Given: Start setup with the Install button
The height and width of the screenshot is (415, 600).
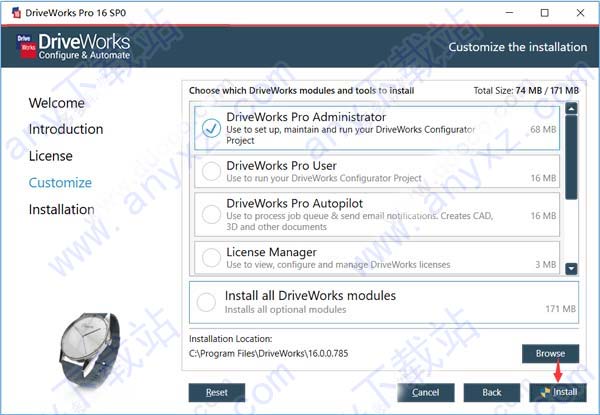Looking at the screenshot, I should 558,392.
